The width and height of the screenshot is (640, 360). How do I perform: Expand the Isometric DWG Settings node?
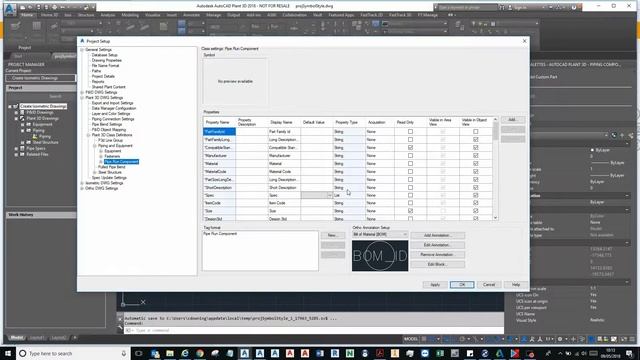[82, 183]
